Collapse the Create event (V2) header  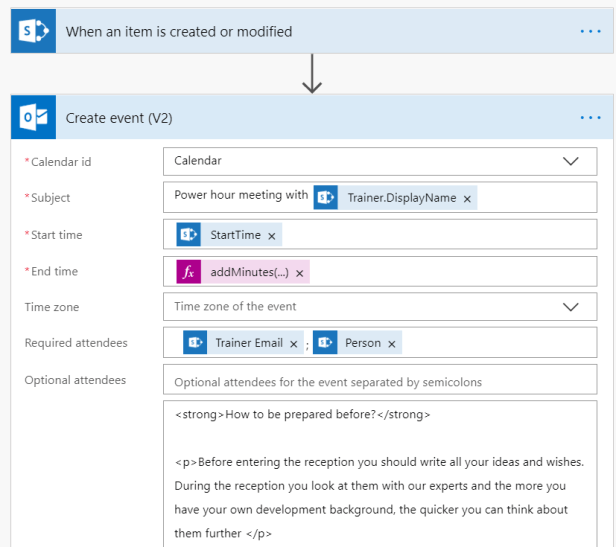coord(300,118)
